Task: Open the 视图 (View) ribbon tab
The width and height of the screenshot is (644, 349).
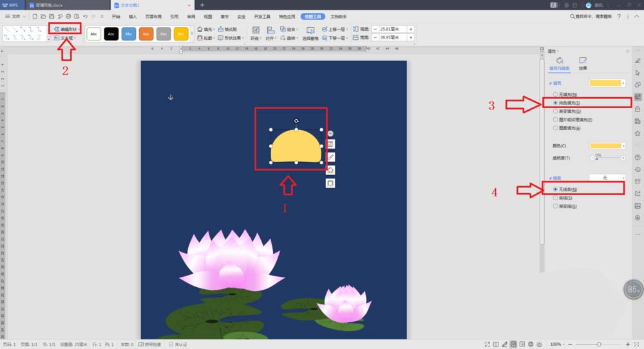Action: point(208,17)
